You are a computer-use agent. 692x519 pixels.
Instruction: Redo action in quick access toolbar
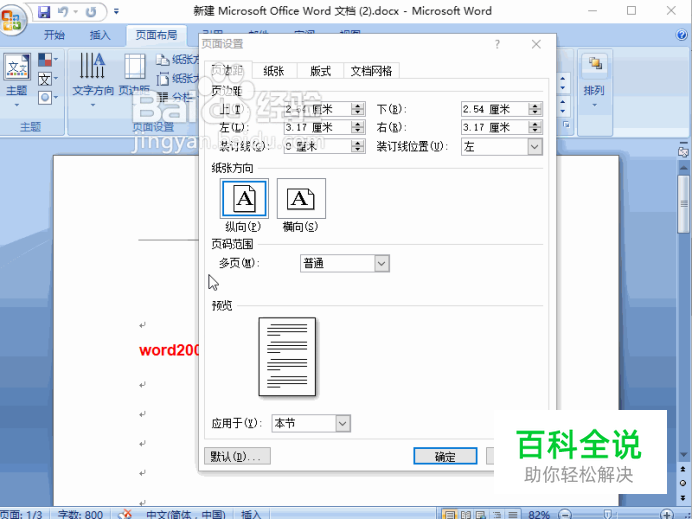91,11
